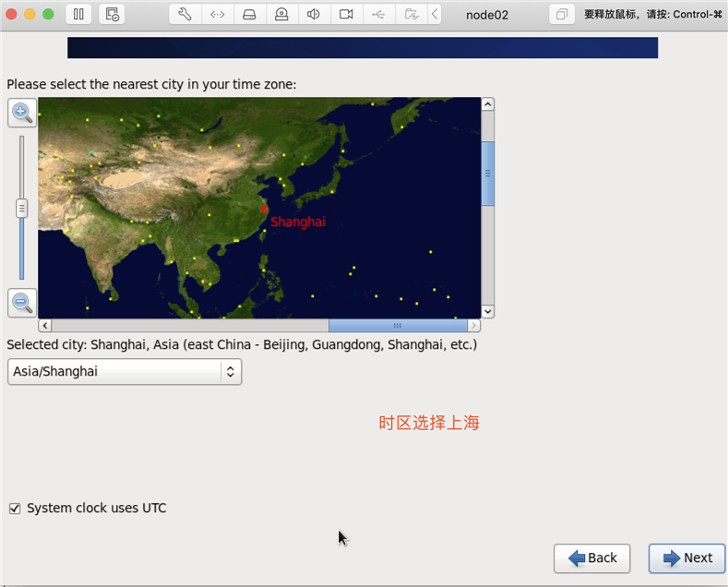Image resolution: width=728 pixels, height=587 pixels.
Task: Click the red Shanghai label on map
Action: (x=298, y=222)
